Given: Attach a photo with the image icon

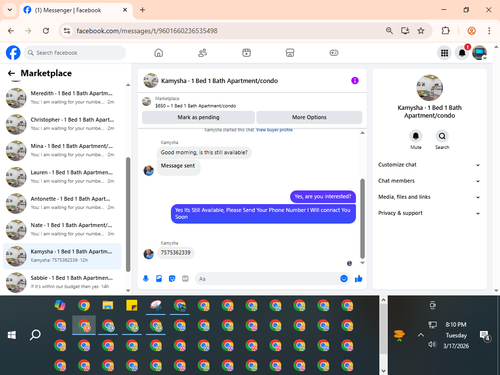Looking at the screenshot, I should click(x=159, y=279).
